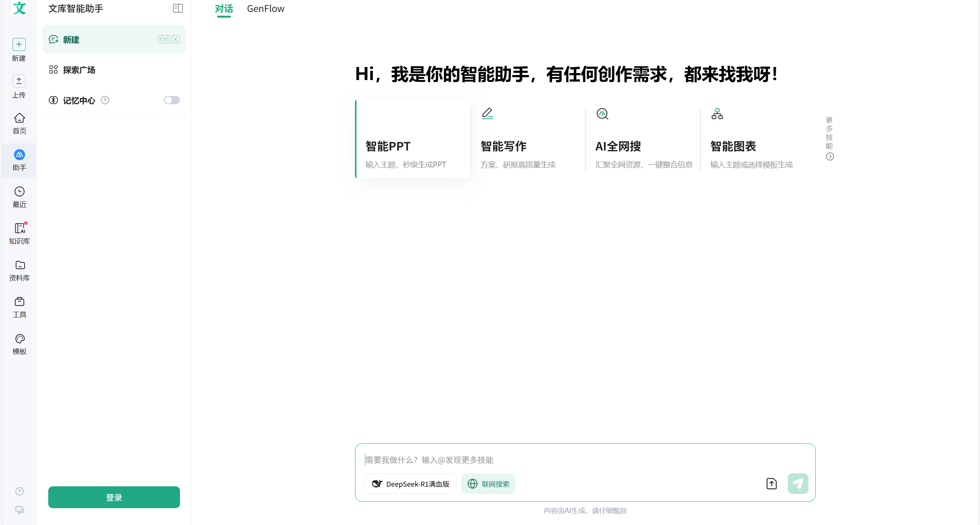Select the 对话 tab
The height and width of the screenshot is (525, 980).
pos(224,9)
